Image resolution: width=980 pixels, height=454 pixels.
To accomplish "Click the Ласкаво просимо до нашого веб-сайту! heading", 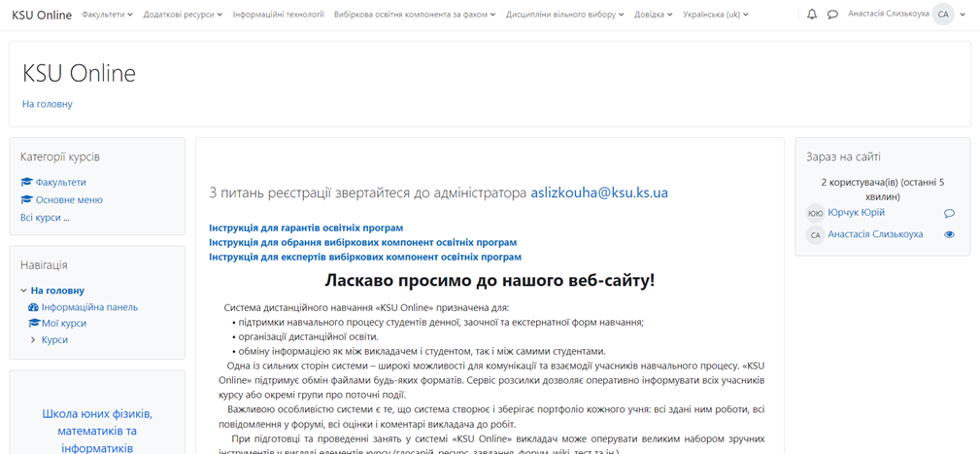I will pos(490,280).
